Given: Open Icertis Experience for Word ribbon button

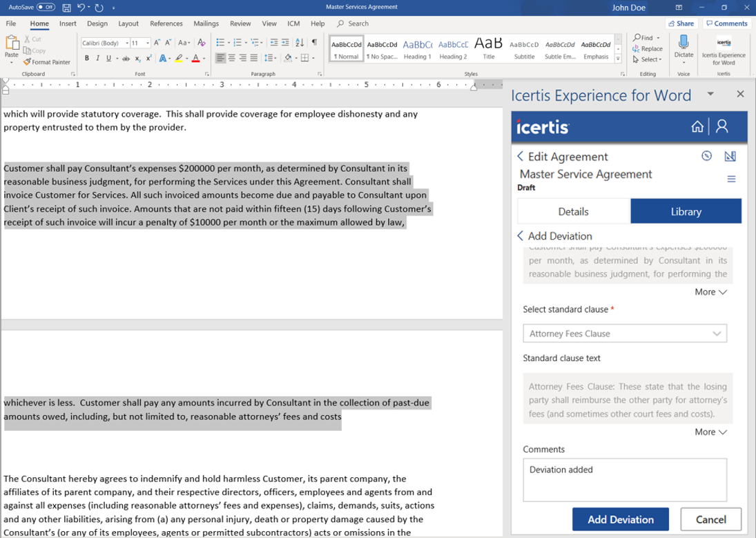Looking at the screenshot, I should coord(723,48).
